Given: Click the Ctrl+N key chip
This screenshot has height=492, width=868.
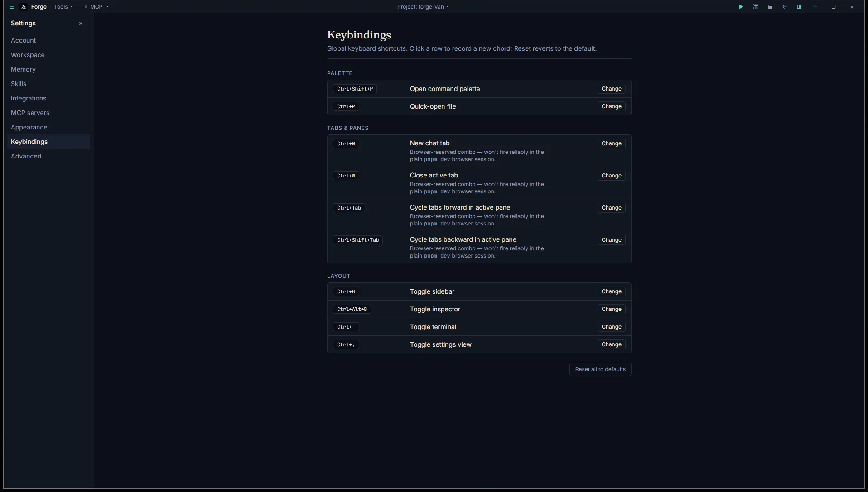Looking at the screenshot, I should coord(346,143).
